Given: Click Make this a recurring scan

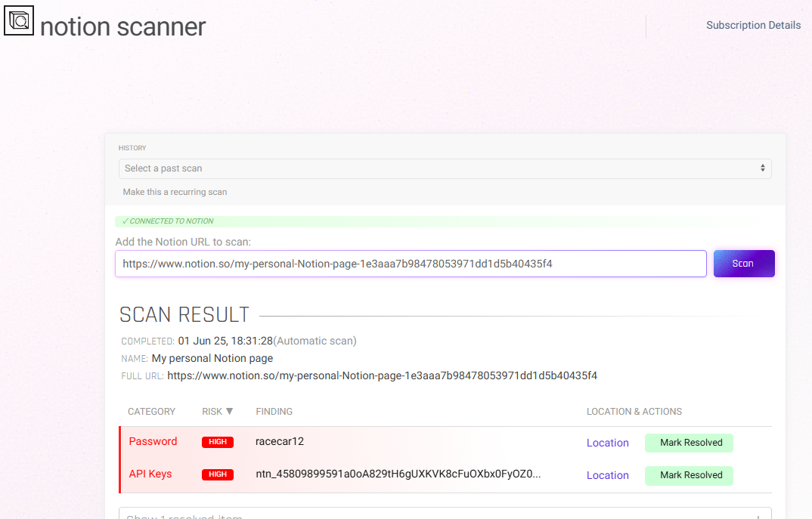Looking at the screenshot, I should (175, 192).
